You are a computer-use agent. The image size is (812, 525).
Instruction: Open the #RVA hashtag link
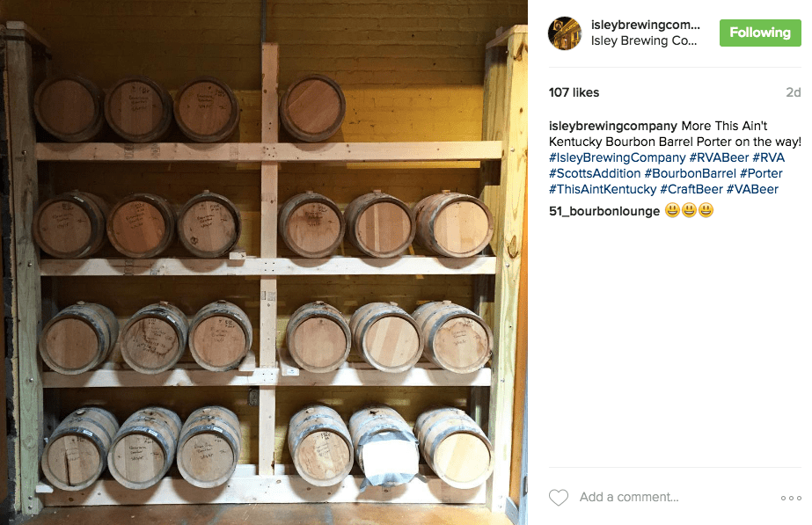[x=769, y=157]
